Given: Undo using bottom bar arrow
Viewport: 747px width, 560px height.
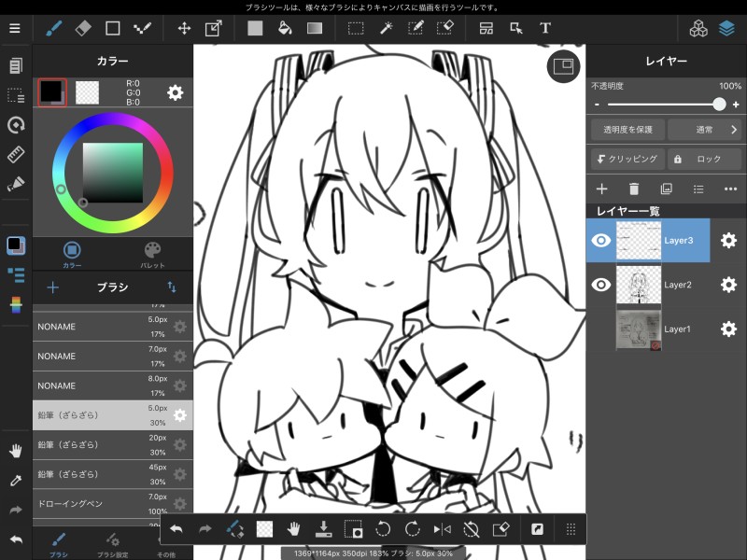Looking at the screenshot, I should coord(176,529).
